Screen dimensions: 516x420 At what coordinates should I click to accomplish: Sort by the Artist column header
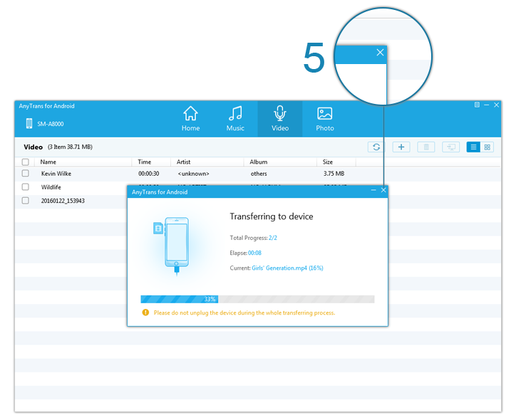point(183,162)
